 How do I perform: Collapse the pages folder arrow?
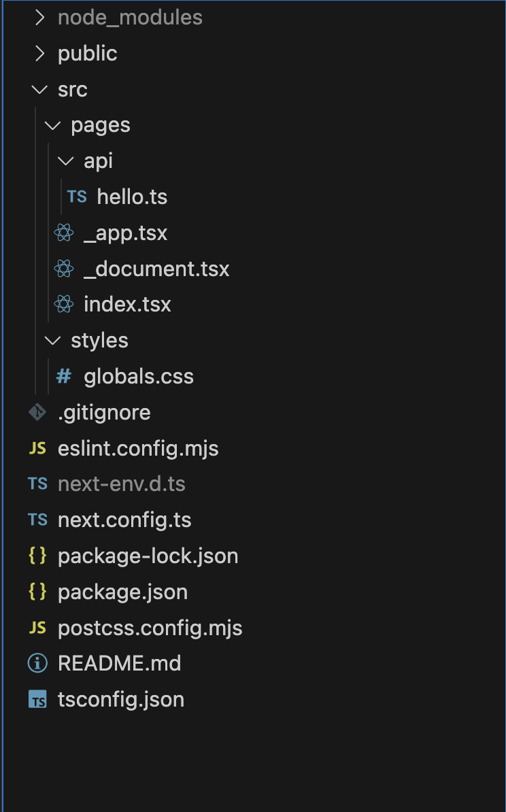pyautogui.click(x=53, y=125)
